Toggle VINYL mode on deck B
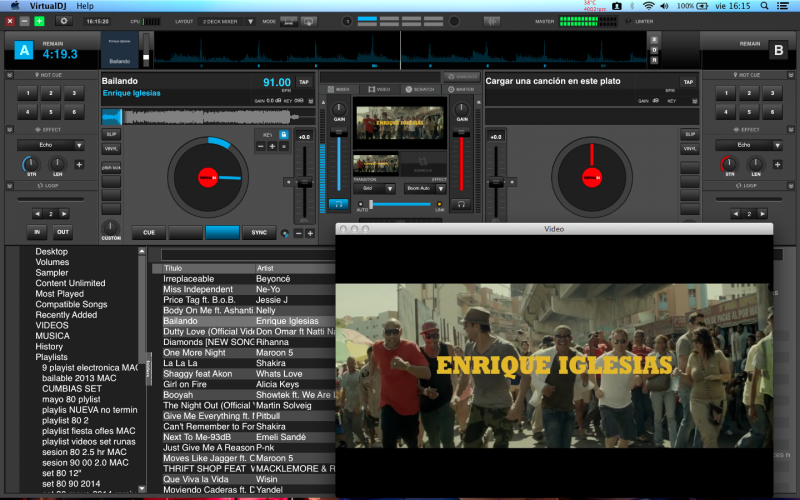The width and height of the screenshot is (800, 500). [x=690, y=149]
